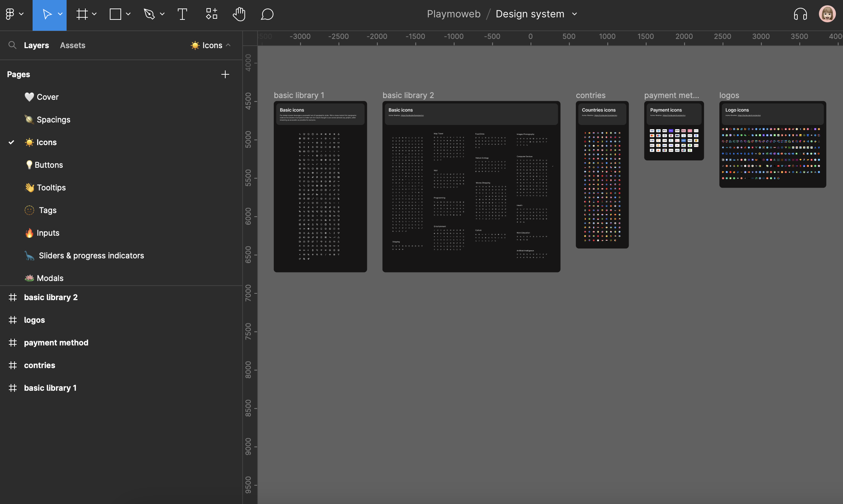Expand Move tool options dropdown arrow

pos(60,14)
